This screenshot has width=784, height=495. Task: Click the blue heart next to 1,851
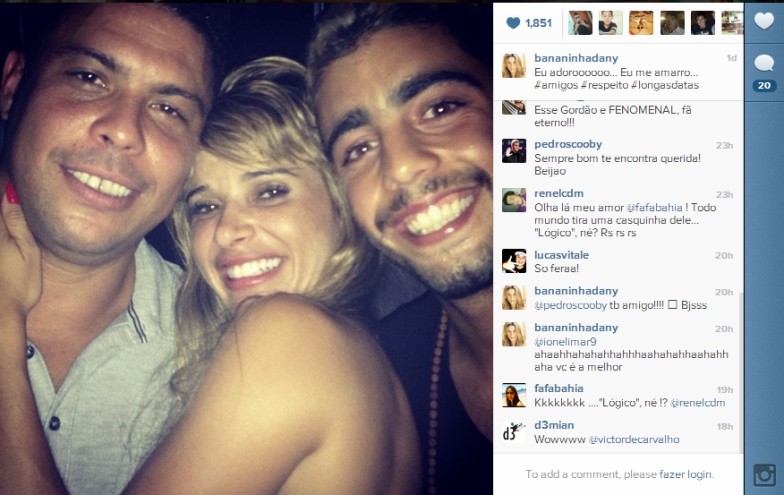[513, 23]
